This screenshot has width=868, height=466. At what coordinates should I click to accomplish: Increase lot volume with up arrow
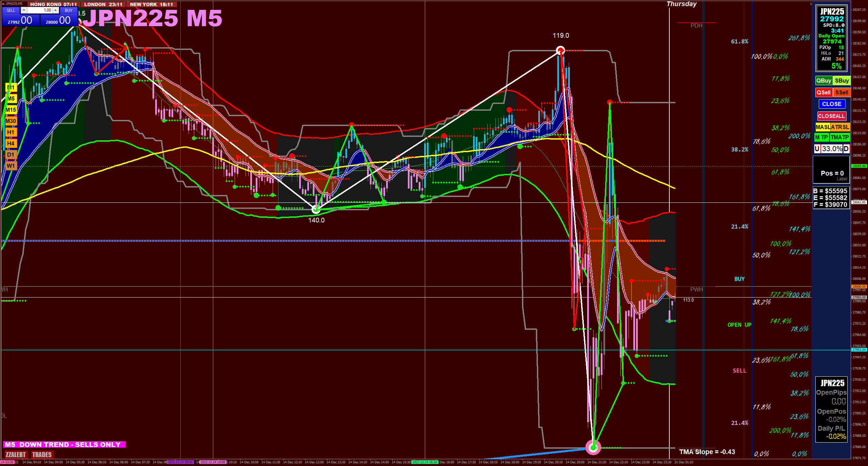(x=56, y=10)
